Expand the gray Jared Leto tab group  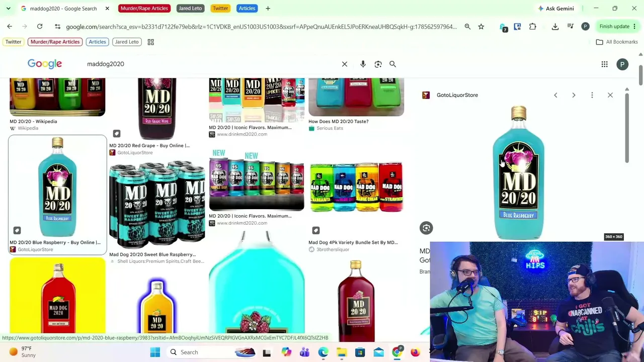coord(190,9)
